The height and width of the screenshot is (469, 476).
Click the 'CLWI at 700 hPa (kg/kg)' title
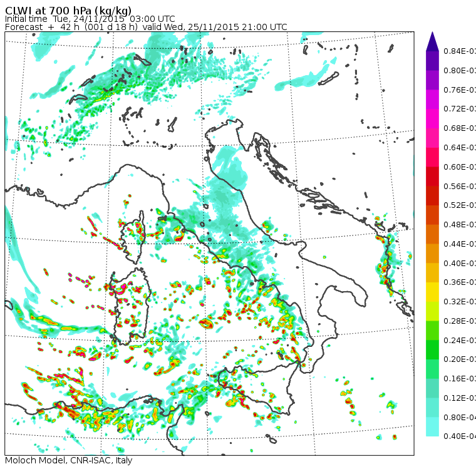[x=68, y=11]
